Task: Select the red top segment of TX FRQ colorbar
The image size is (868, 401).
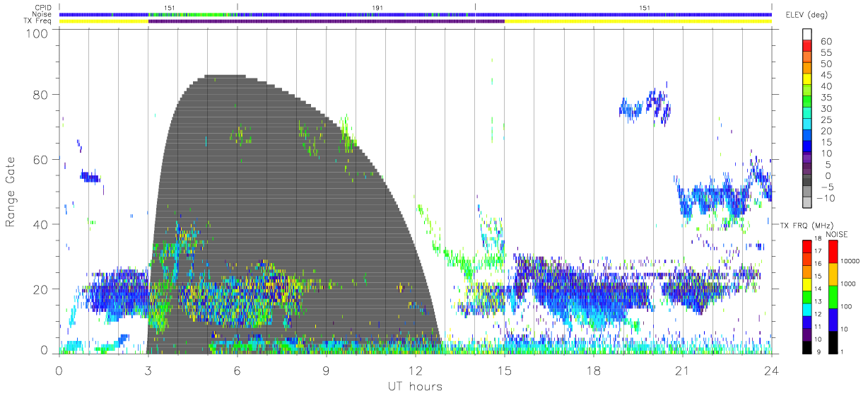Action: pyautogui.click(x=807, y=246)
